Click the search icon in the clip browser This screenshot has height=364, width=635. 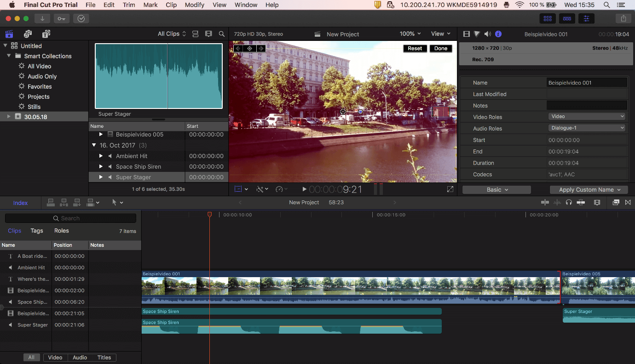[222, 34]
